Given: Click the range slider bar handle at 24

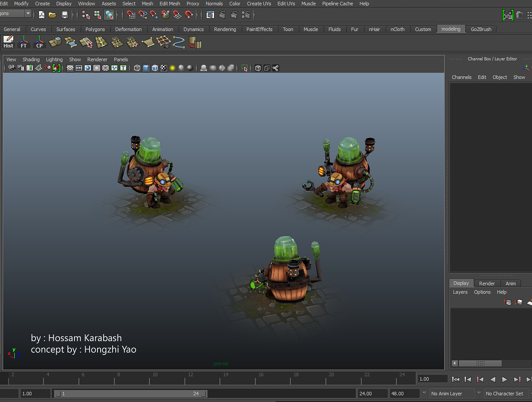Looking at the screenshot, I should (204, 394).
